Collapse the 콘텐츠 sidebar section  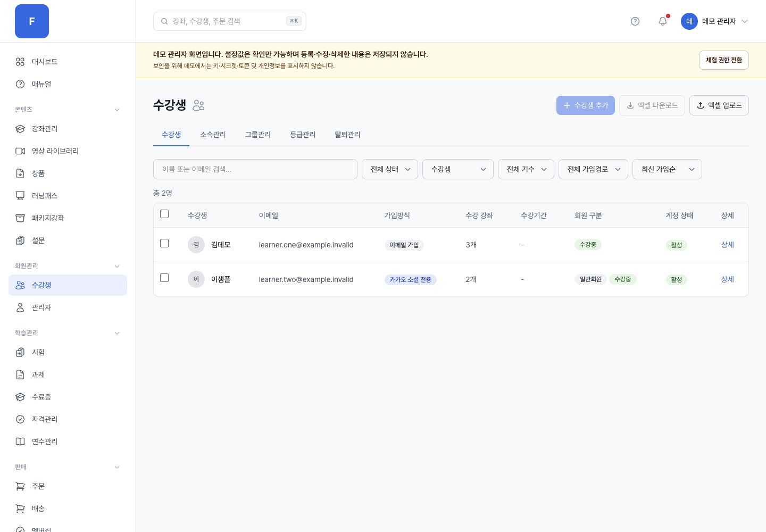117,110
